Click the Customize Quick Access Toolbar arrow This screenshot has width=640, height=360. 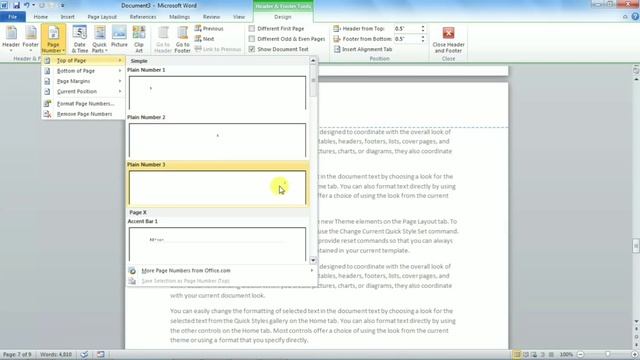click(x=62, y=6)
